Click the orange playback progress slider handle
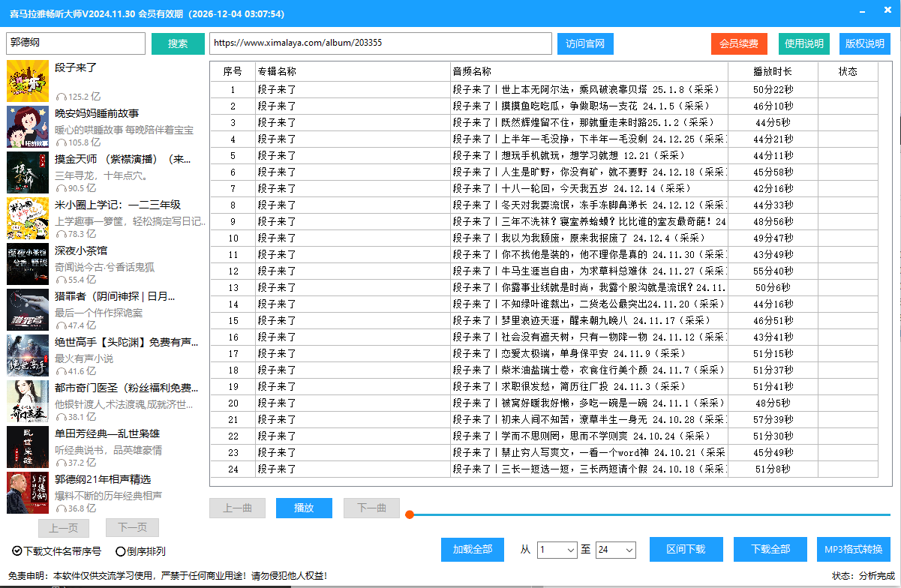The width and height of the screenshot is (901, 588). coord(410,514)
